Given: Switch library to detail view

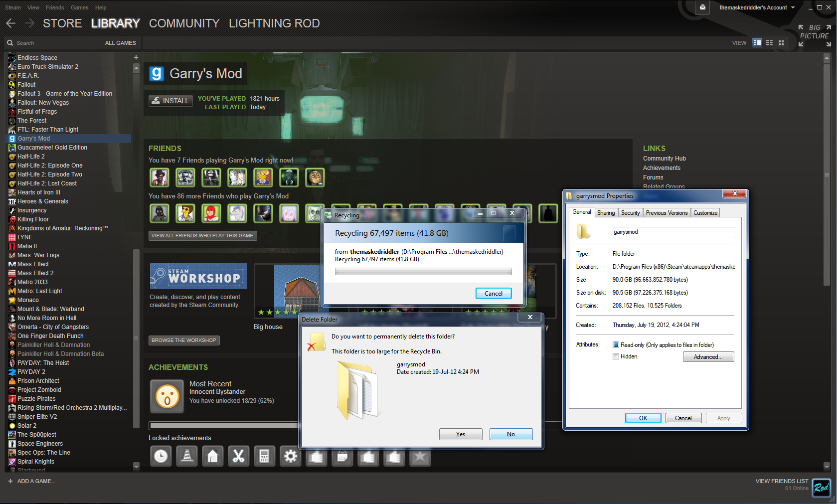Looking at the screenshot, I should [757, 43].
